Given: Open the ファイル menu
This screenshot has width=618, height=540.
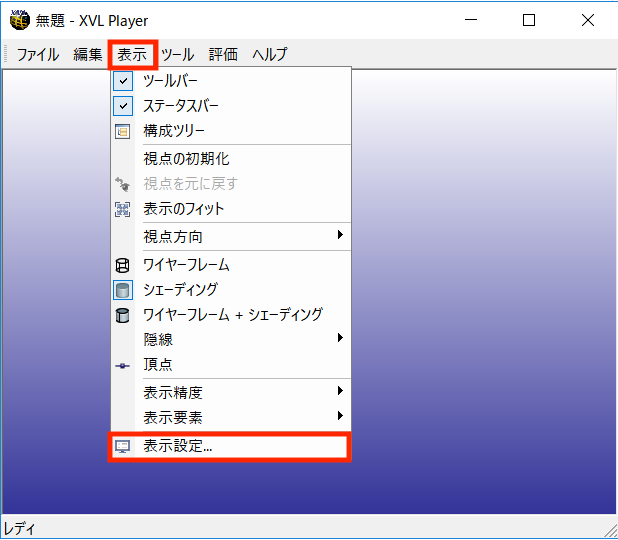Looking at the screenshot, I should click(38, 54).
